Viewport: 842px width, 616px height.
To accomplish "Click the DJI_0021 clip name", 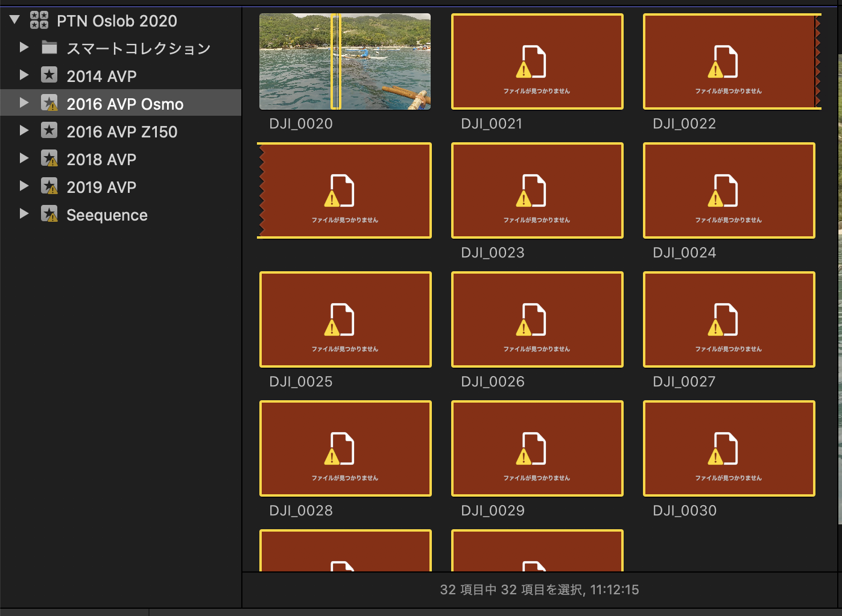I will tap(492, 124).
